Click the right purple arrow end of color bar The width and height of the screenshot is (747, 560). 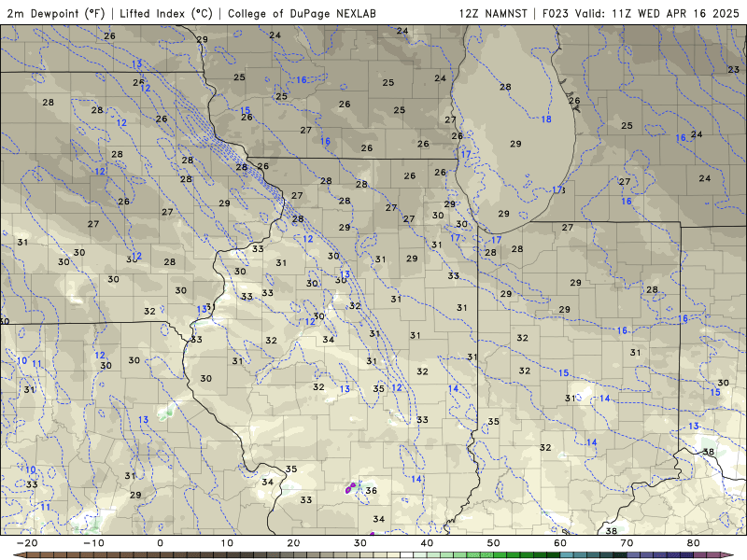point(728,555)
